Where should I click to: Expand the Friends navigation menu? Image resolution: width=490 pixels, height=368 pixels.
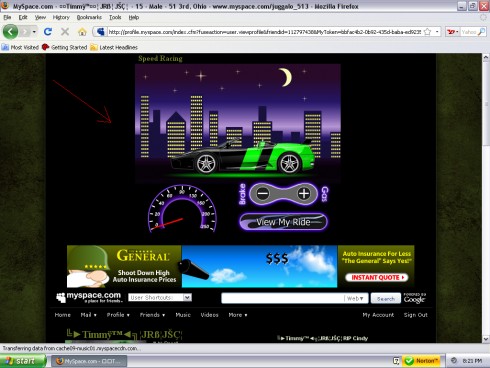(x=152, y=315)
